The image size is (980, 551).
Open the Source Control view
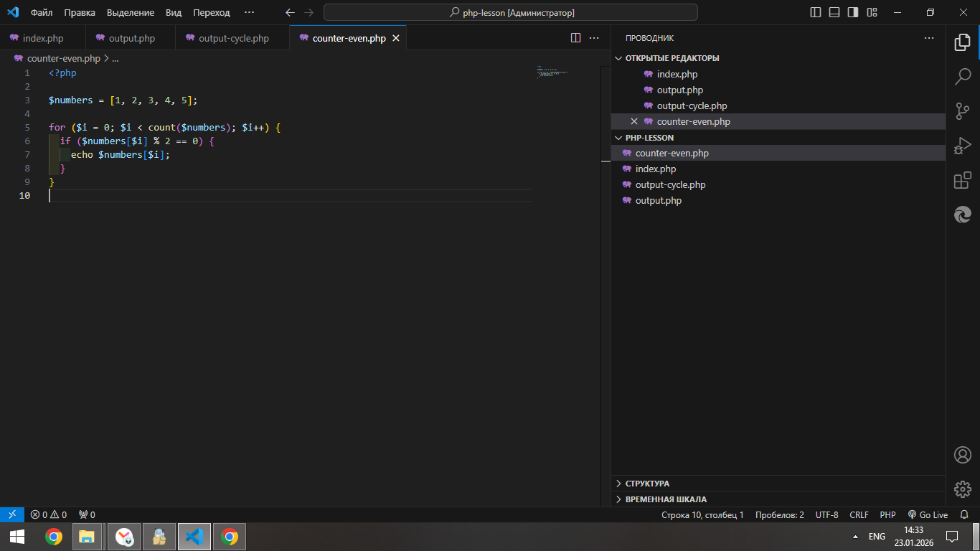(x=963, y=111)
